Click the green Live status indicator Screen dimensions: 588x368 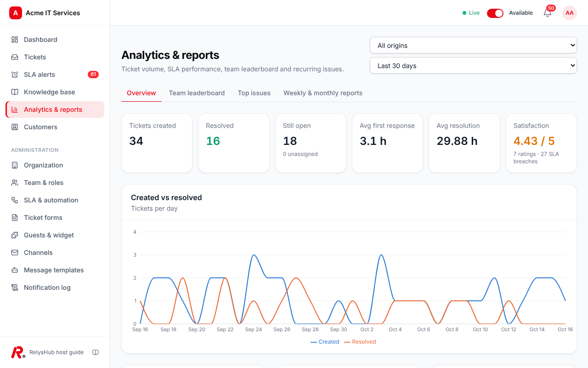[x=471, y=13]
